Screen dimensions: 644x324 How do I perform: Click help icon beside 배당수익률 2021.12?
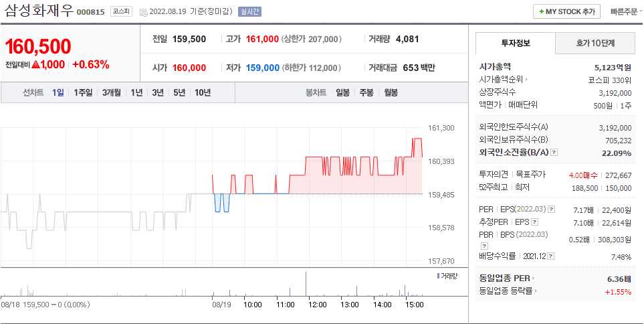tap(551, 256)
